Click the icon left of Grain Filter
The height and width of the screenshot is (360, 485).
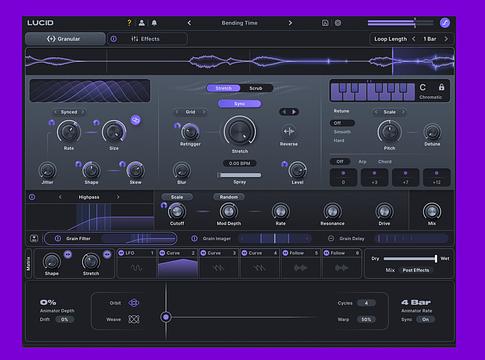pos(34,238)
